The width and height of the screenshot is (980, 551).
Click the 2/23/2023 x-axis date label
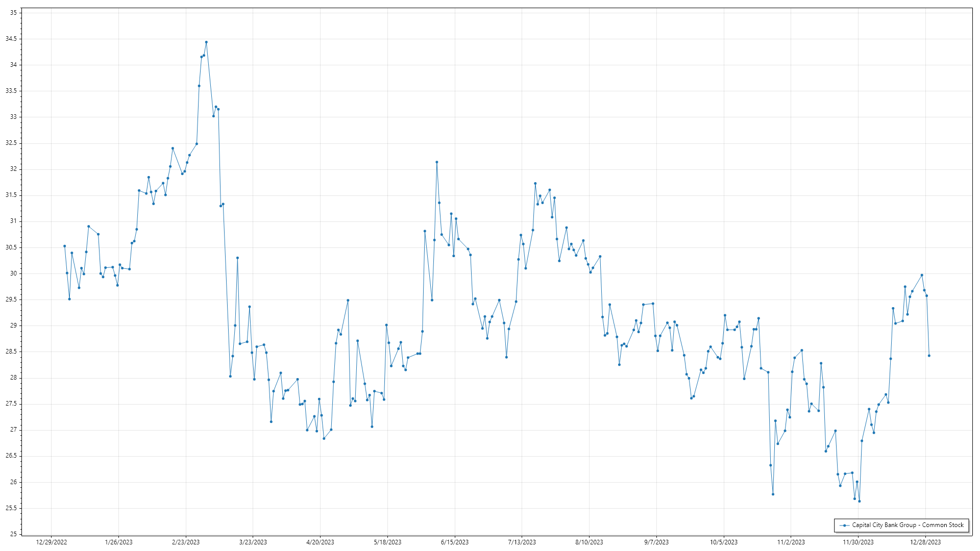pyautogui.click(x=186, y=542)
